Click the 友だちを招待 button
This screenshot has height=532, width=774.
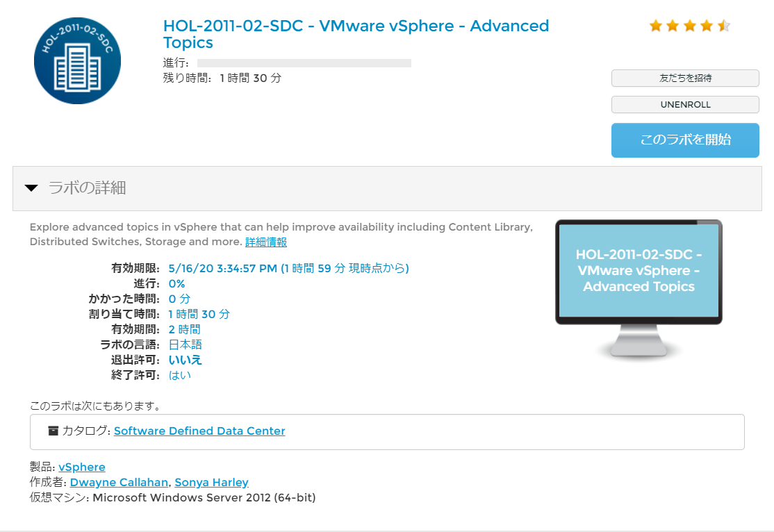[x=685, y=78]
